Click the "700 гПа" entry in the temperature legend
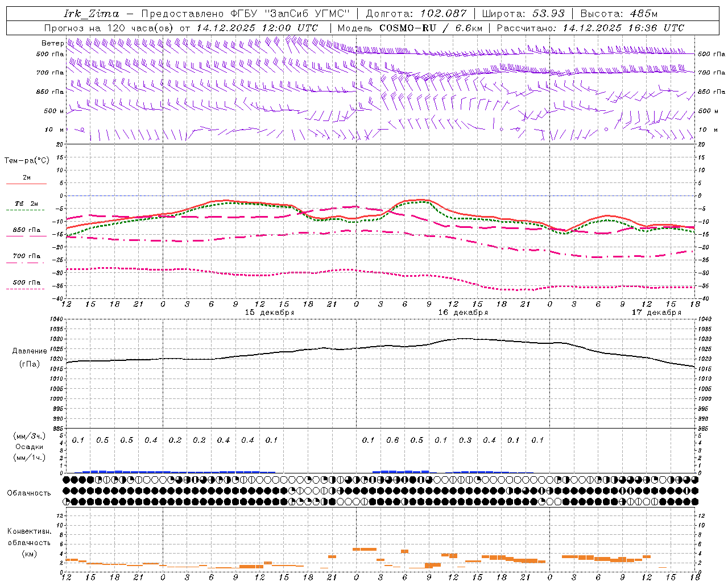 click(x=26, y=256)
